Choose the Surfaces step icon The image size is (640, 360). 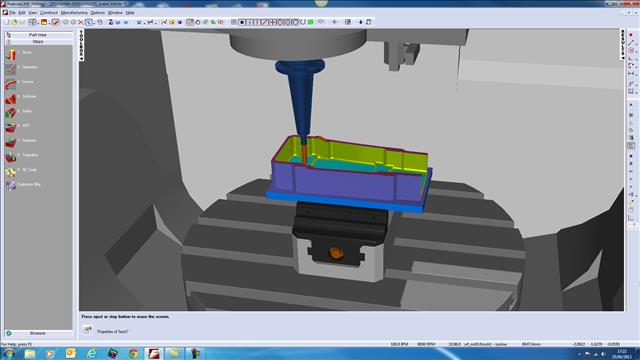(11, 98)
